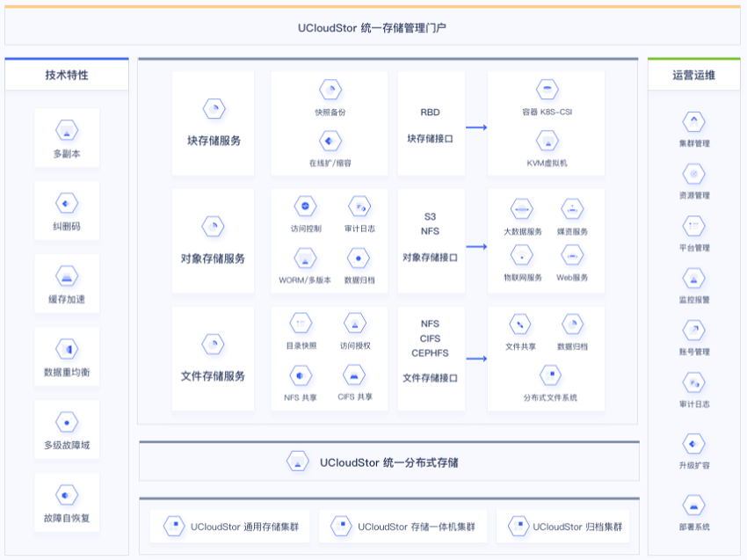This screenshot has width=747, height=560.
Task: Click the 大数据服务 icon
Action: point(522,209)
